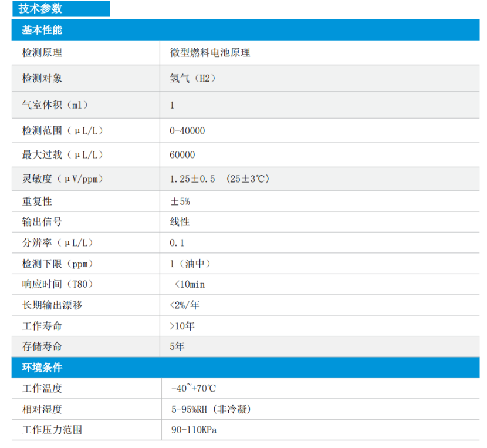Select the 相对湿度 row label
The width and height of the screenshot is (487, 448).
pyautogui.click(x=42, y=409)
